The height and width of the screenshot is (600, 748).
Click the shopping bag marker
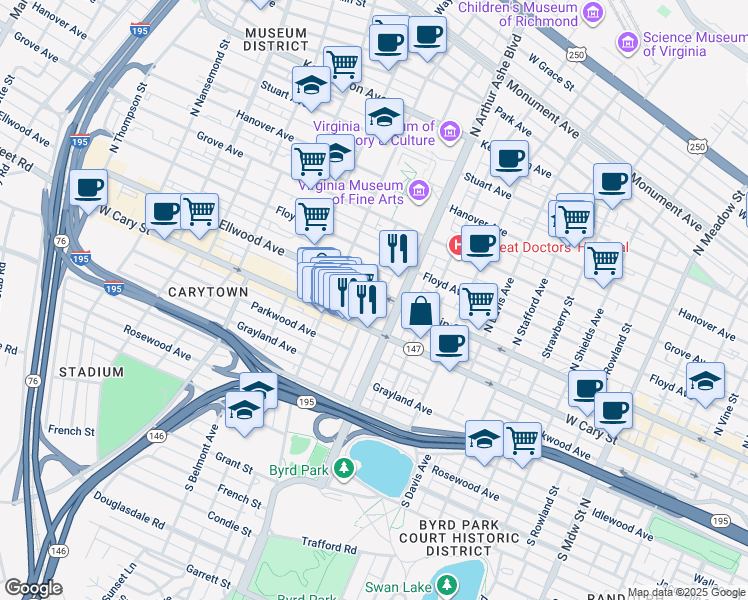[x=420, y=313]
